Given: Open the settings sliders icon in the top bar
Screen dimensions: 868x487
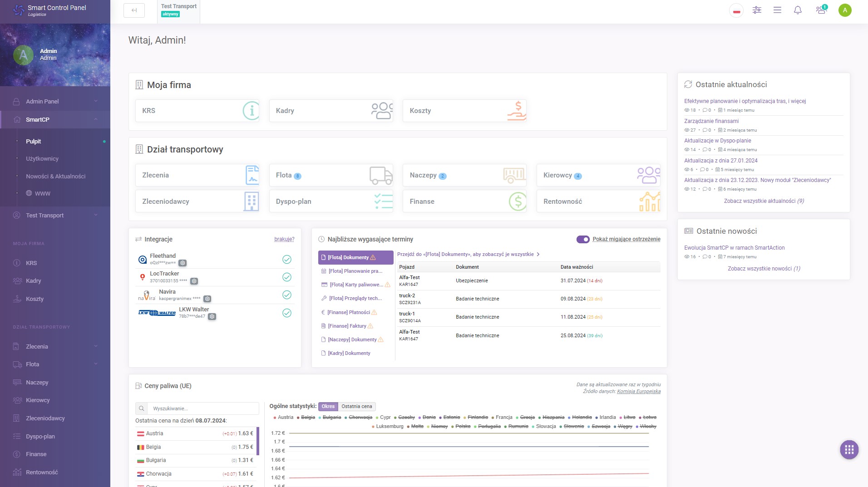Looking at the screenshot, I should (x=757, y=10).
